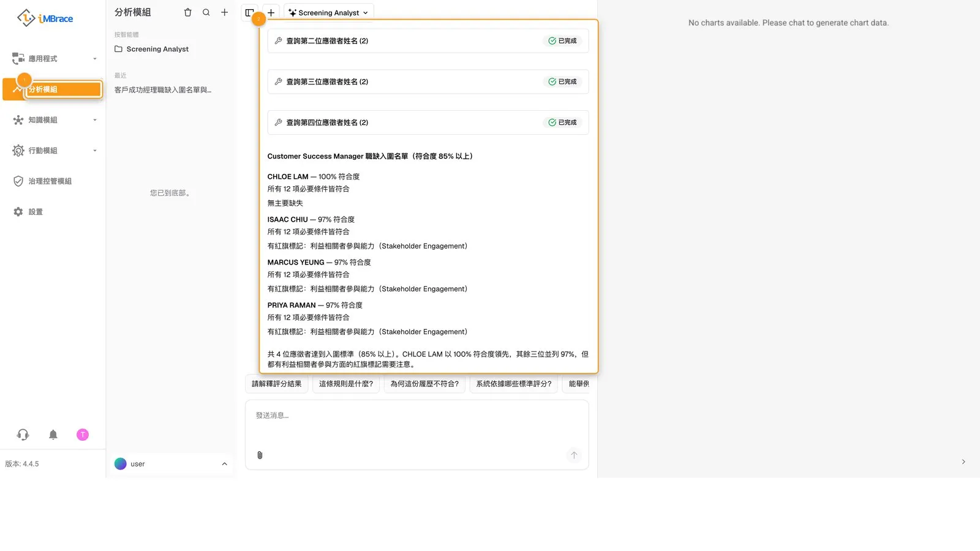980x551 pixels.
Task: Click the 應用程式 applications icon
Action: tap(18, 59)
